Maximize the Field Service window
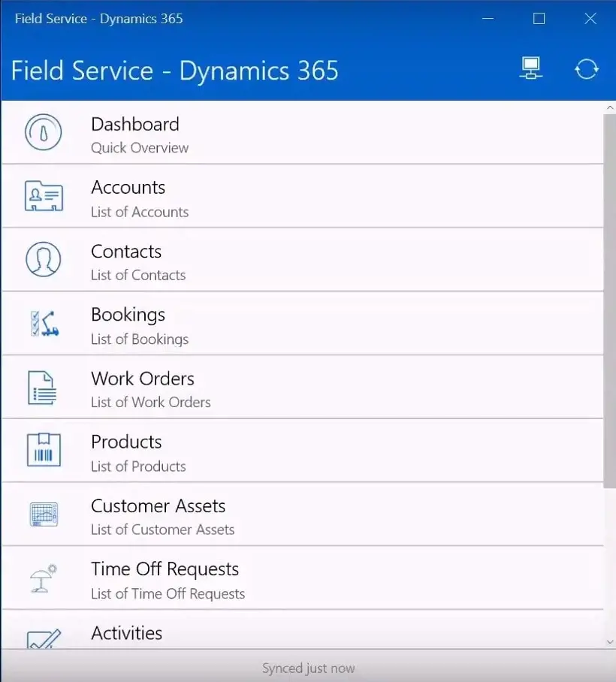The height and width of the screenshot is (682, 616). [539, 18]
